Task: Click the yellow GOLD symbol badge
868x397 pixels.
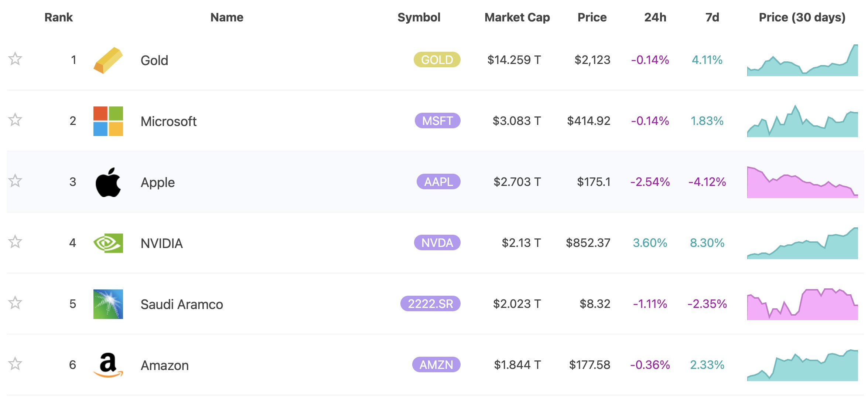Action: [437, 60]
